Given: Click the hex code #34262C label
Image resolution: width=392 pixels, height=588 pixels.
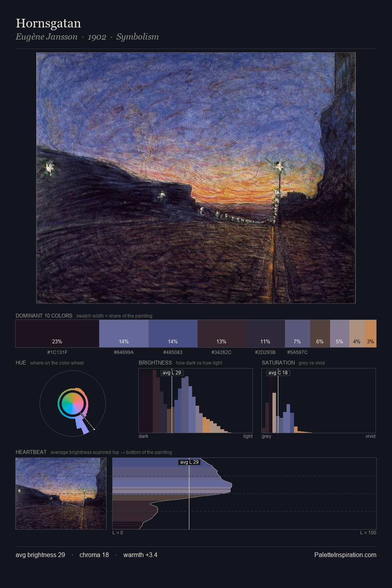Looking at the screenshot, I should (221, 352).
